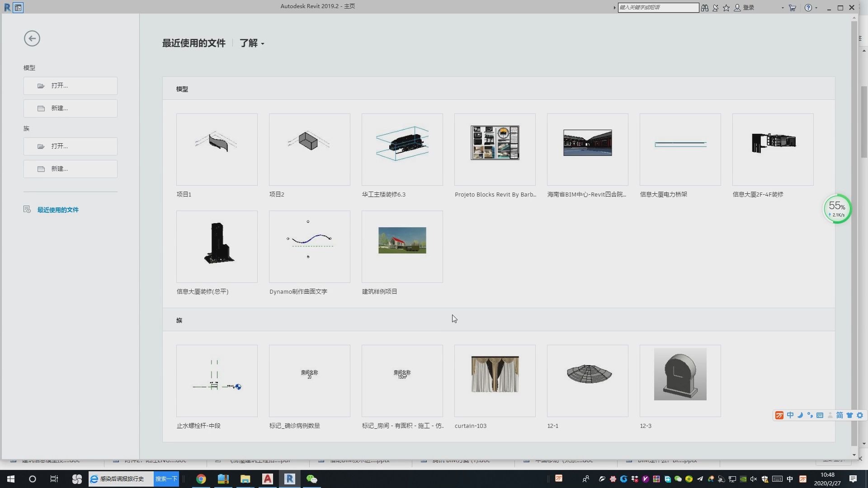Open the Autodesk App Store shopping cart icon

point(793,8)
